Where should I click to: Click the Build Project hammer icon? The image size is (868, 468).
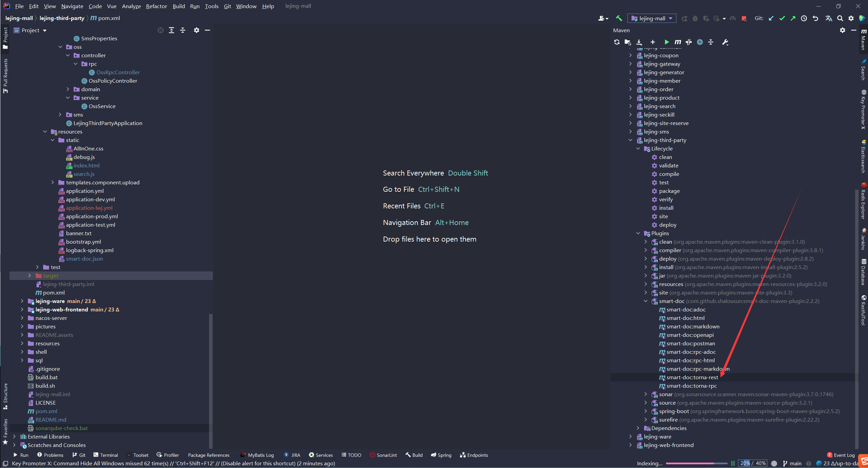point(619,18)
